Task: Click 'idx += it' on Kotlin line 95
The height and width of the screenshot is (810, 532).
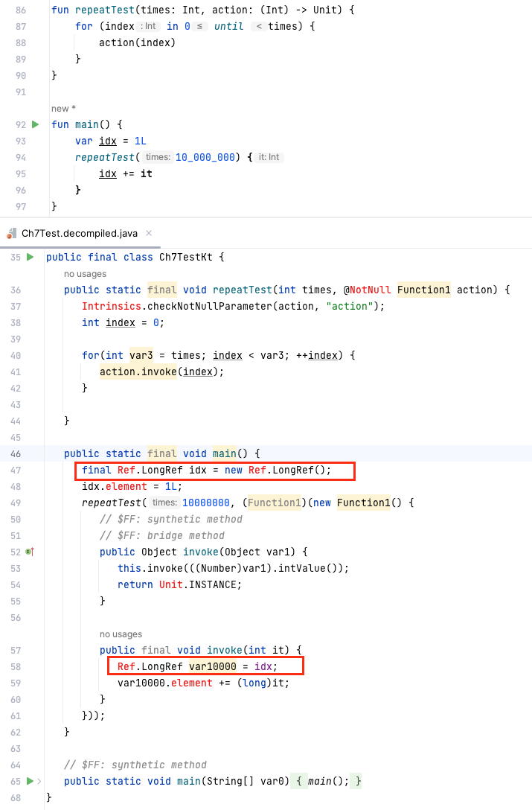Action: point(126,173)
